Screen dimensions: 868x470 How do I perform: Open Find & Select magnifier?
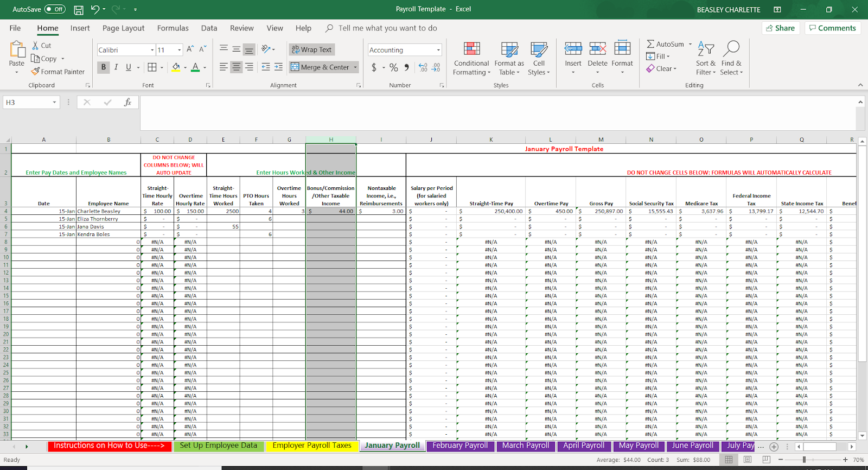pos(731,59)
